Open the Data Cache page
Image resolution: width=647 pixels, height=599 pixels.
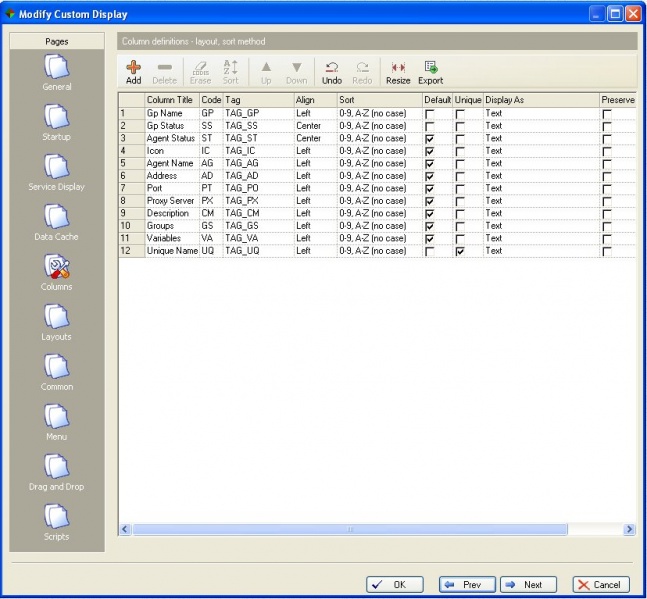57,217
